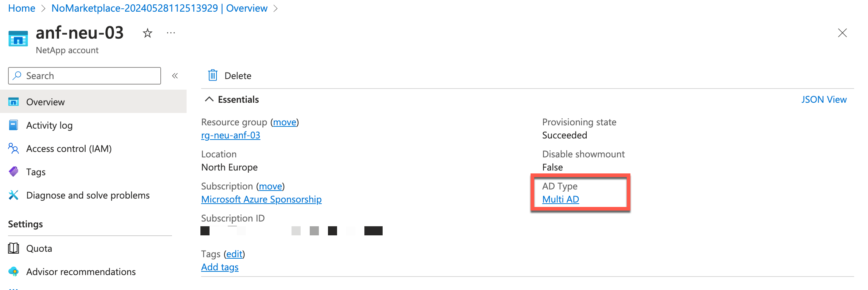Collapse the Essentials section
Image resolution: width=868 pixels, height=290 pixels.
click(209, 99)
